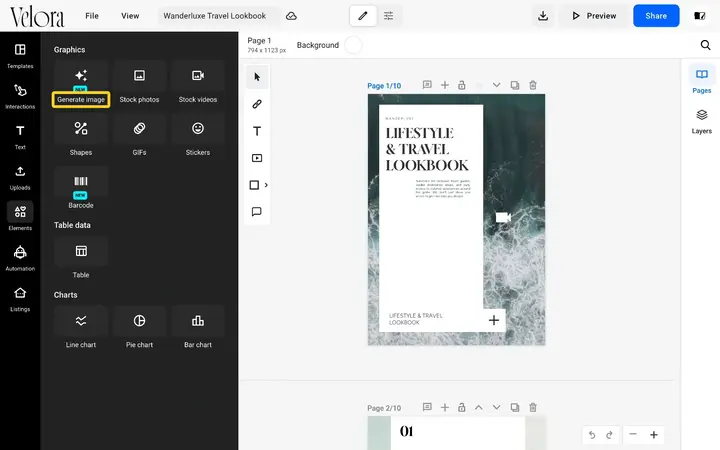
Task: Insert a Table element
Action: click(81, 259)
